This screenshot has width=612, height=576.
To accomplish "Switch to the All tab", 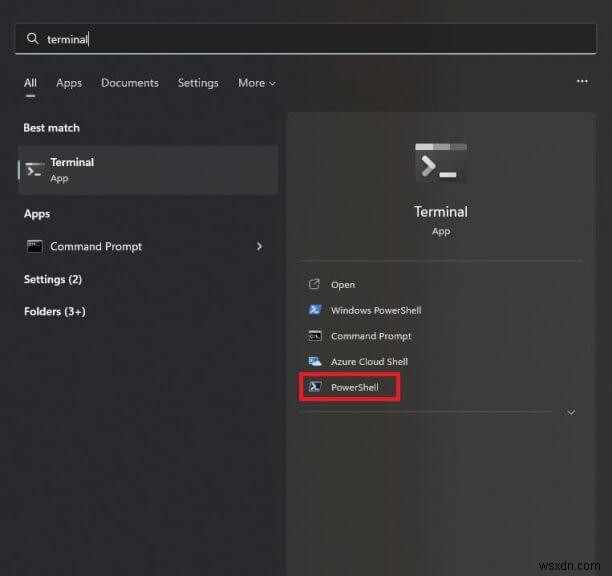I will pos(30,83).
